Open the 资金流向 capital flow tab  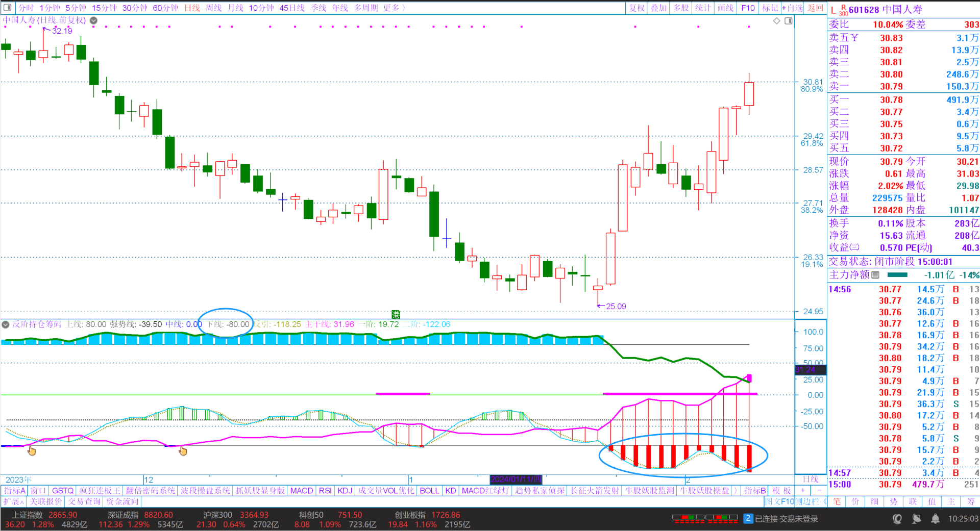pos(122,501)
